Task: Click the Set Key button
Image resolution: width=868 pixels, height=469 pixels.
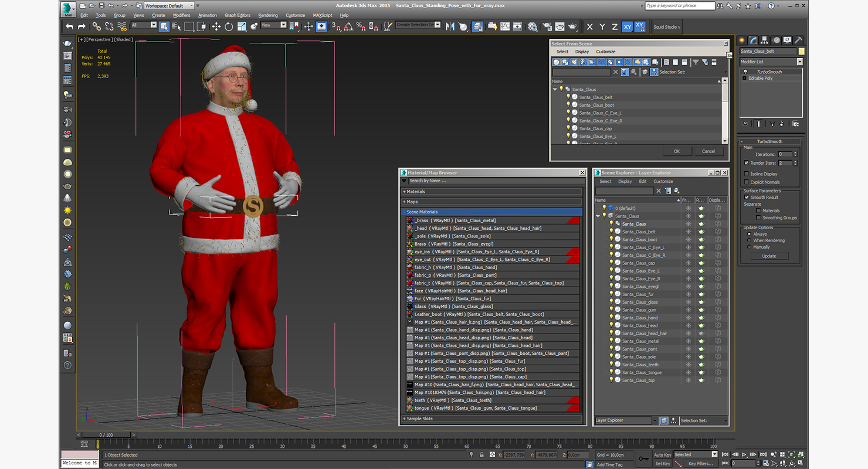Action: 662,464
